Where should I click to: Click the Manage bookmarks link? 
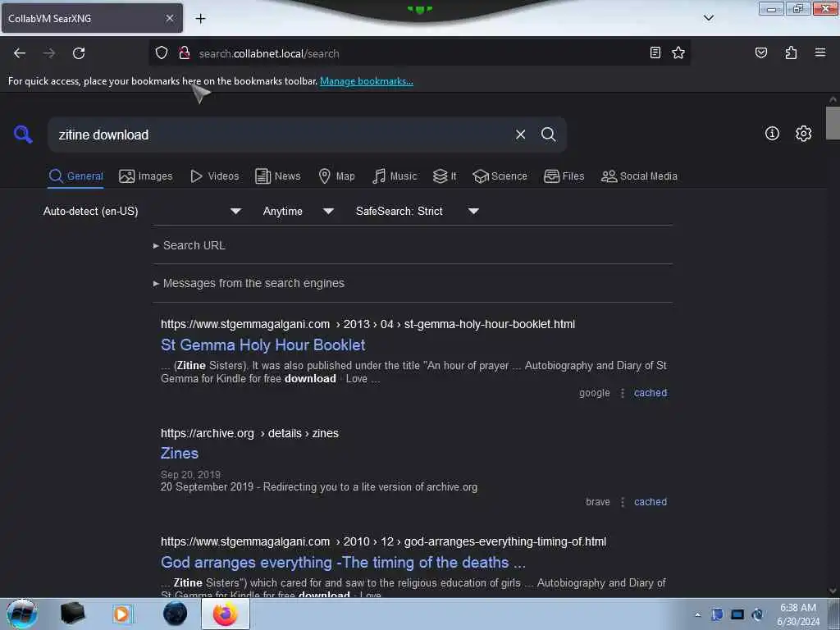(x=367, y=81)
